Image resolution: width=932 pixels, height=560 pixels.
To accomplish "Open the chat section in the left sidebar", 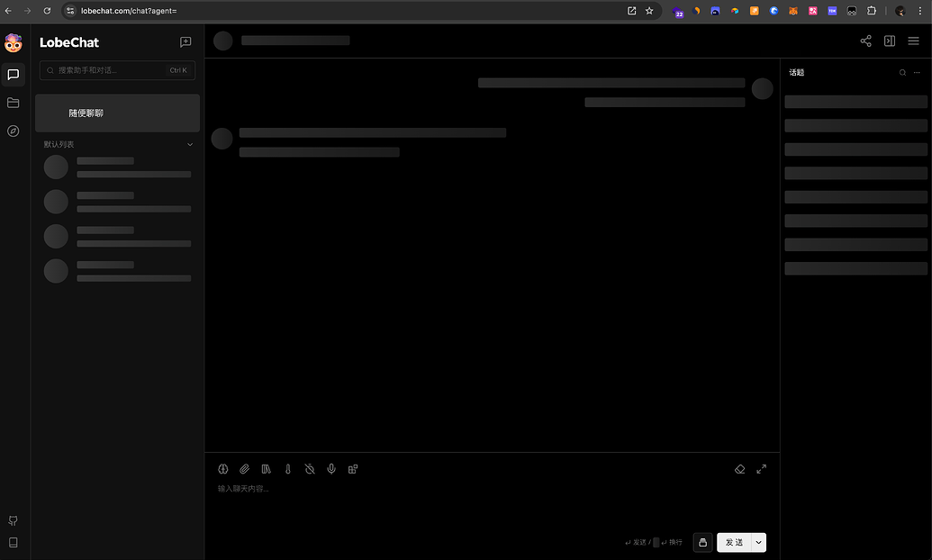I will point(14,75).
